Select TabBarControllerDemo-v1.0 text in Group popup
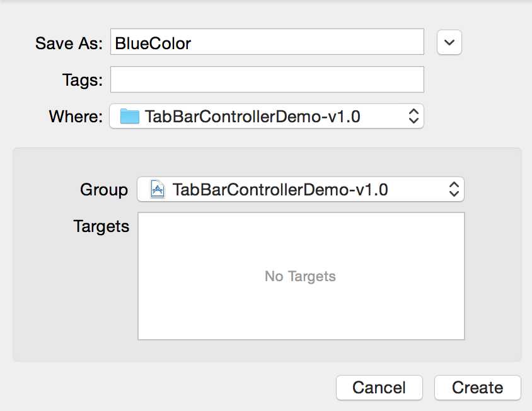 click(280, 190)
